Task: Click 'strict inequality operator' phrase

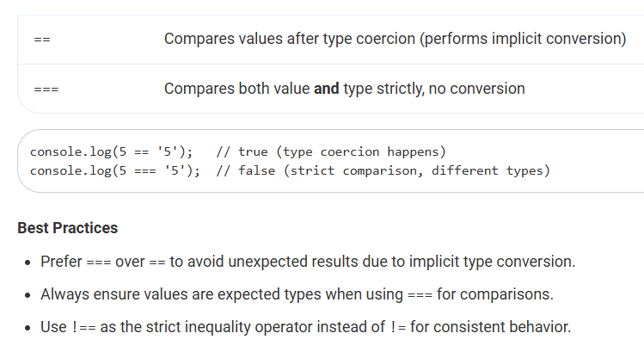Action: tap(230, 327)
